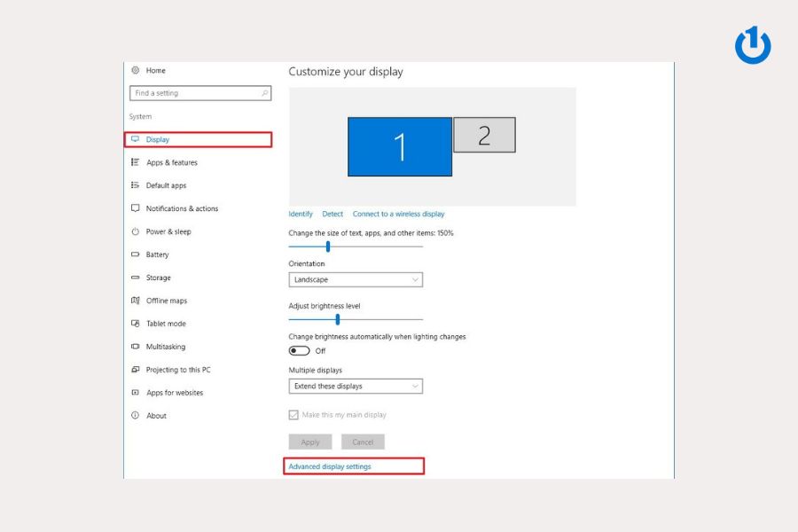Viewport: 798px width, 532px height.
Task: Check Make this my main display
Action: coord(293,415)
